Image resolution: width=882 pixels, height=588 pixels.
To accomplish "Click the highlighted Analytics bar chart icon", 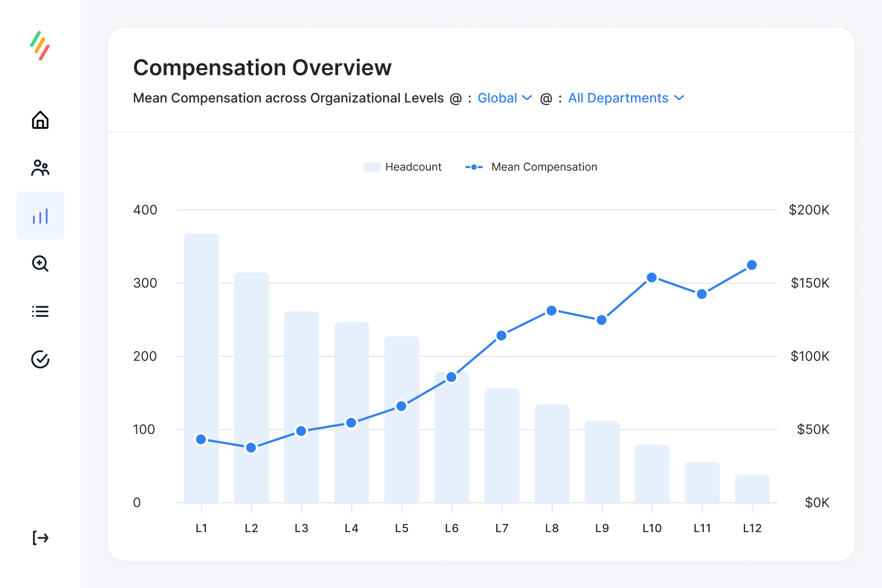I will [x=40, y=216].
